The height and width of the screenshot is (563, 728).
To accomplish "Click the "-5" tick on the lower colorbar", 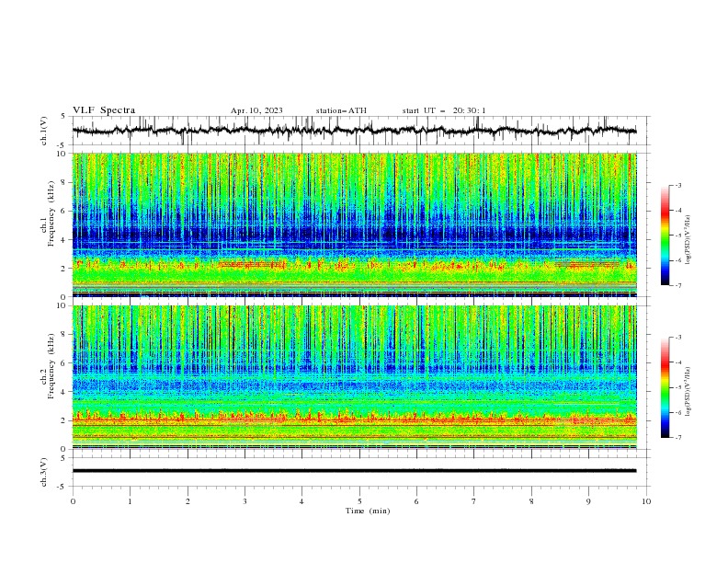I will point(677,387).
